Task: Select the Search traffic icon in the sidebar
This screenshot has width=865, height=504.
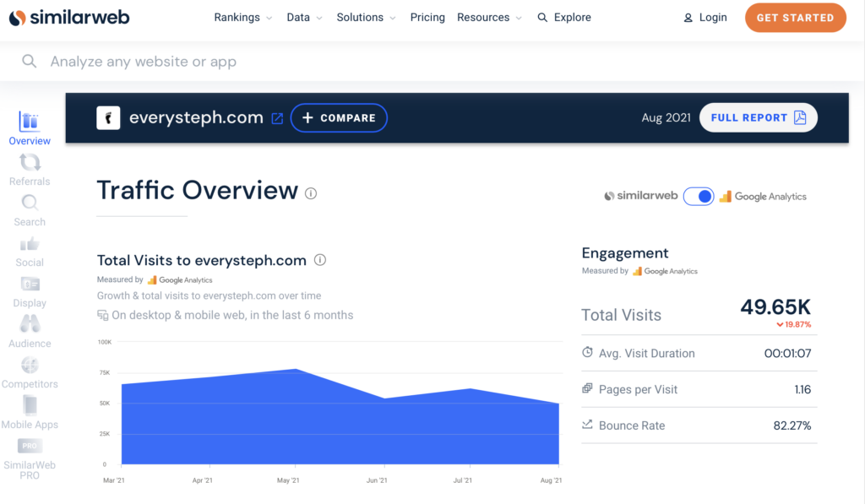Action: (x=29, y=203)
